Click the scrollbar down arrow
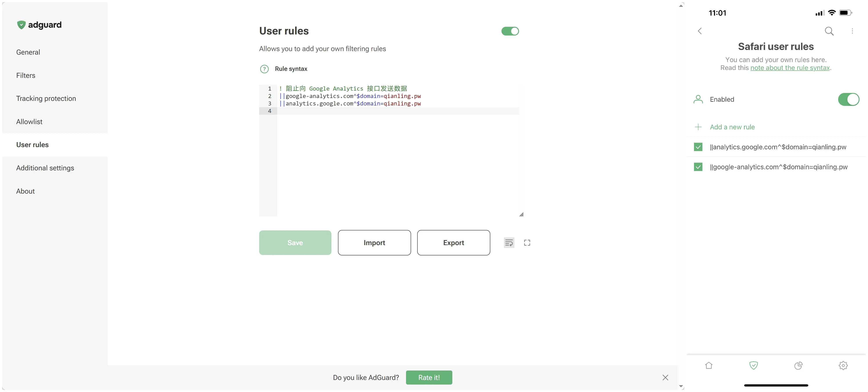Viewport: 868px width, 392px height. (681, 387)
